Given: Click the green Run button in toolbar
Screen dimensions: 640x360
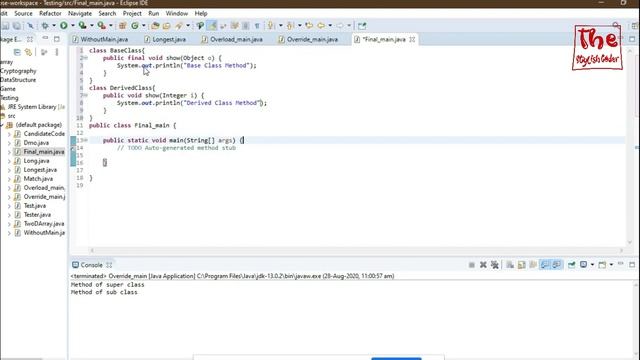Looking at the screenshot, I should [64, 25].
